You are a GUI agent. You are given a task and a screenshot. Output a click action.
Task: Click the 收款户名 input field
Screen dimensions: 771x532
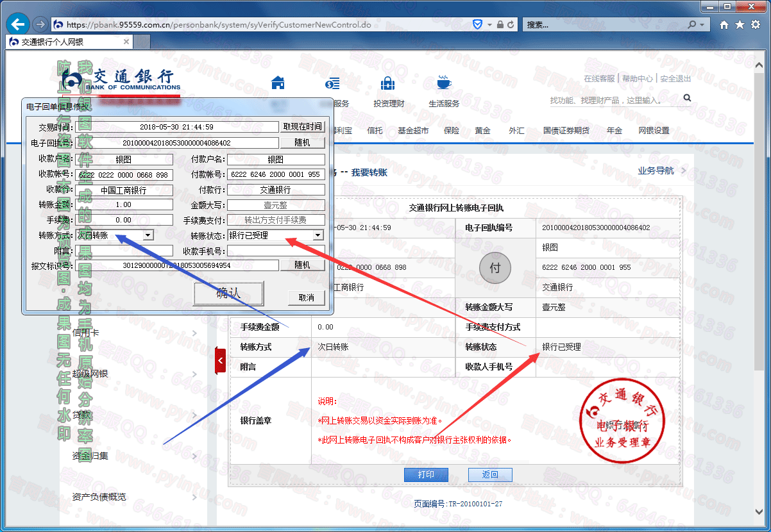(x=124, y=160)
